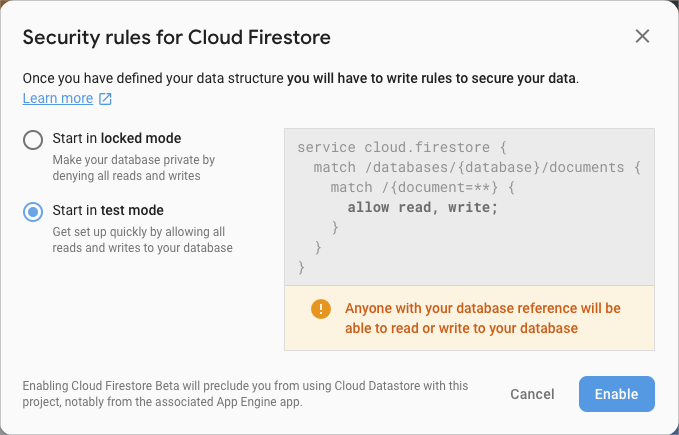Open the Learn more link
Screen dimensions: 679x435
[x=58, y=98]
